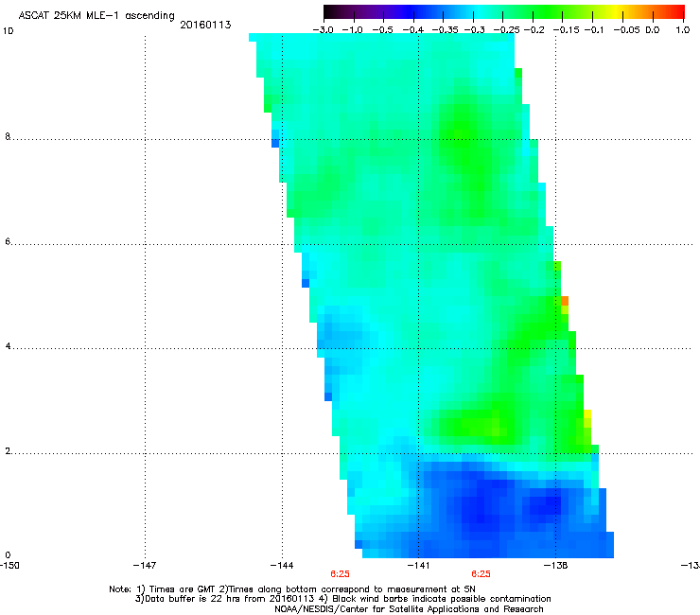700x615 pixels.
Task: Click the -3.0 color scale label
Action: coord(324,30)
